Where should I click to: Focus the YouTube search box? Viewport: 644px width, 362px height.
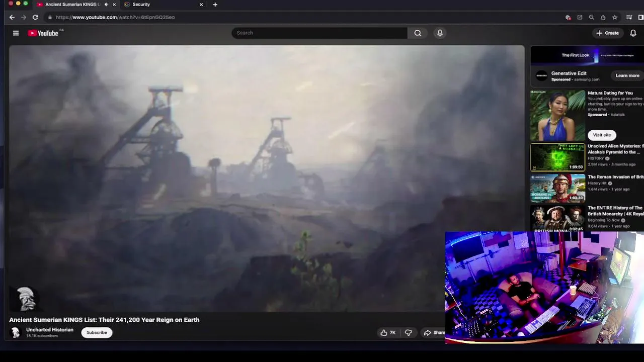(319, 33)
